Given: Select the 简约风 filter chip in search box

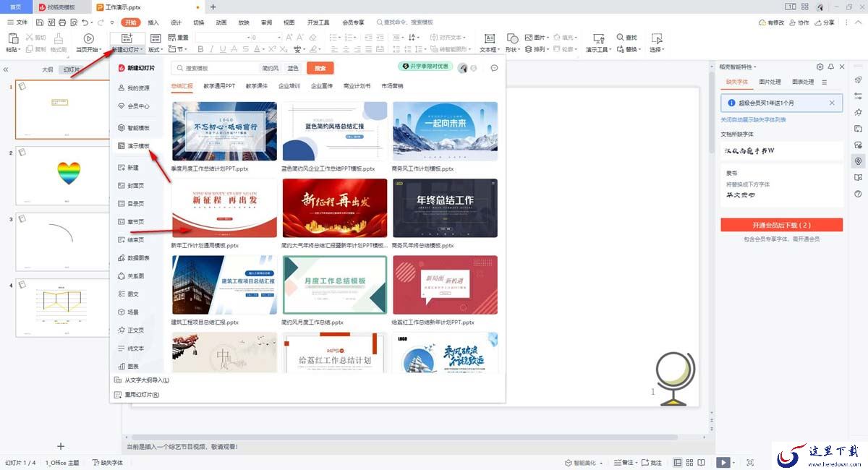Looking at the screenshot, I should pyautogui.click(x=271, y=68).
